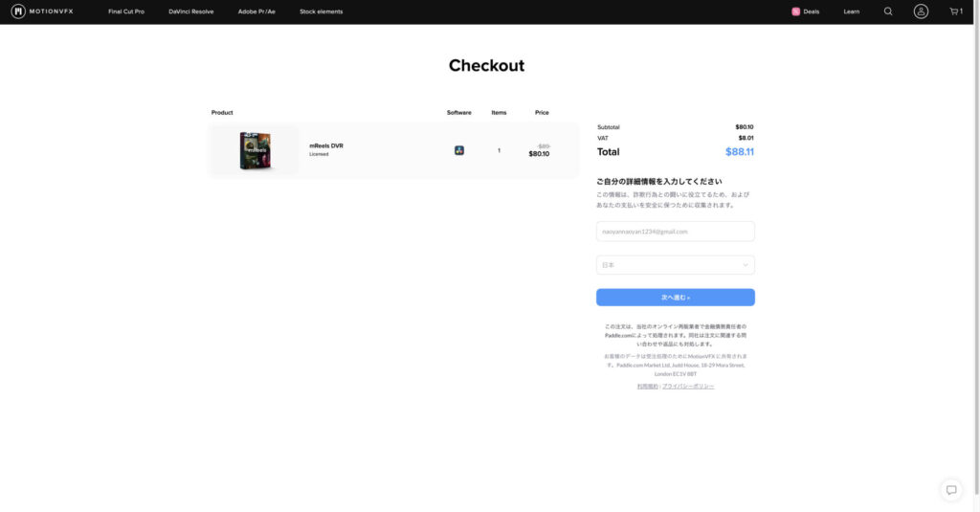
Task: Click the DaVinci Resolve software icon
Action: coord(458,150)
